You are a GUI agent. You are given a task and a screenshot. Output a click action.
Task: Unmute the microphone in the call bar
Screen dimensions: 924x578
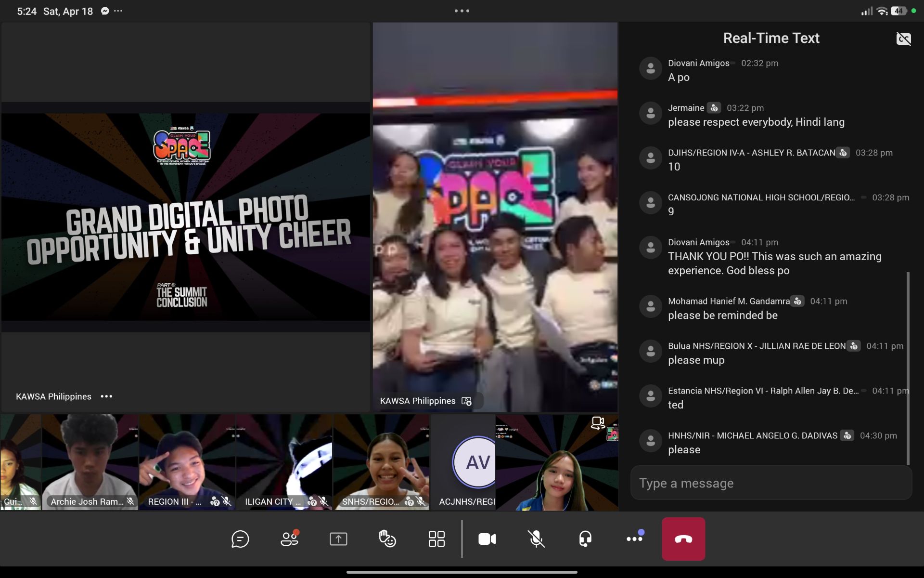coord(536,539)
